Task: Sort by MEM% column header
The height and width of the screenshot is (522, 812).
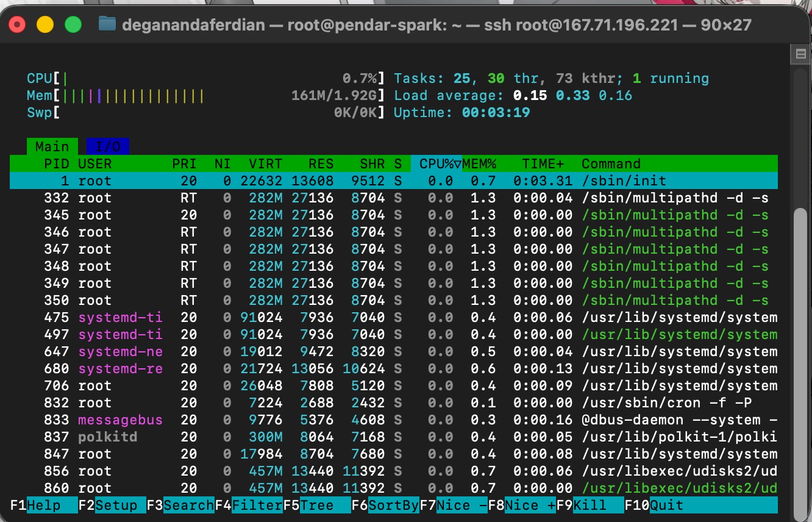Action: pyautogui.click(x=479, y=163)
